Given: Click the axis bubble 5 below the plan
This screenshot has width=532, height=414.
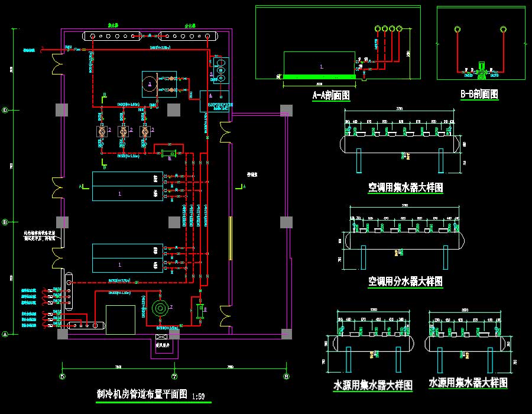Looking at the screenshot, I should click(x=63, y=376).
